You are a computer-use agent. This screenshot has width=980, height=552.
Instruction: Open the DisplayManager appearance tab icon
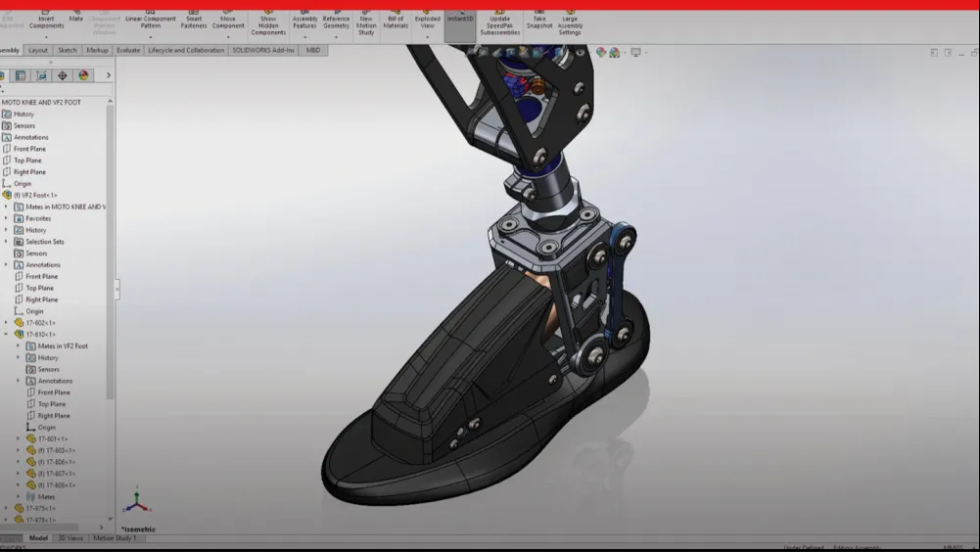[84, 75]
